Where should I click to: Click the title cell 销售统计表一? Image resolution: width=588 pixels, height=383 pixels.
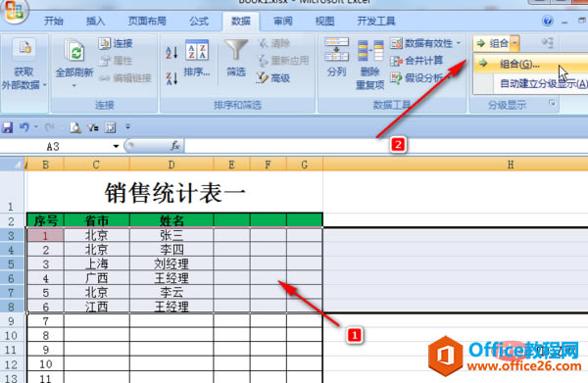174,193
